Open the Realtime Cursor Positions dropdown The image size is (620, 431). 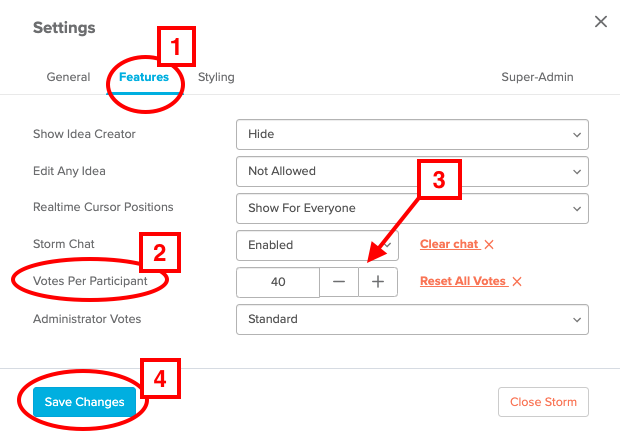pos(412,208)
